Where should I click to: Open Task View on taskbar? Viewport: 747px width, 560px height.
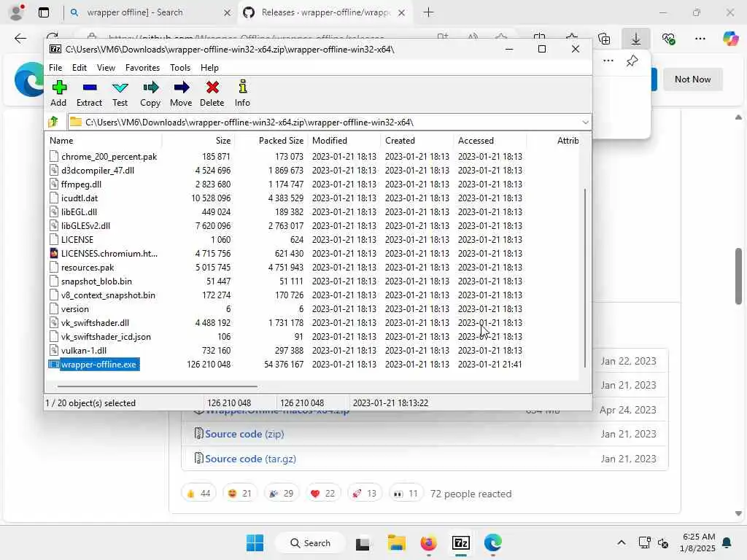click(x=362, y=542)
